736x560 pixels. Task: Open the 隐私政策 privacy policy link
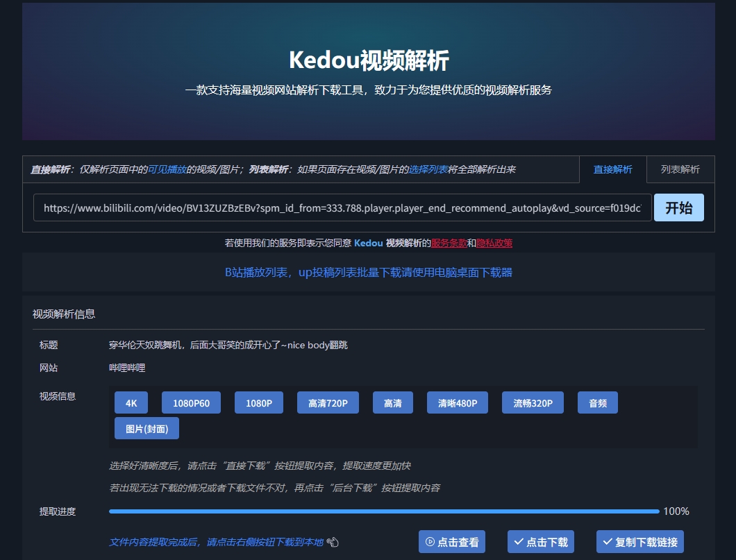(494, 243)
